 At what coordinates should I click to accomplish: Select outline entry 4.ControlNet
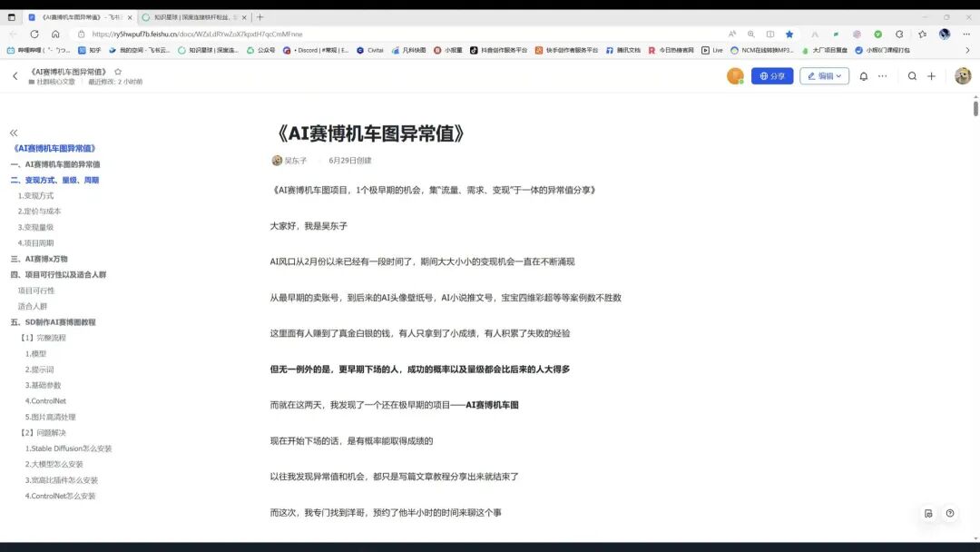click(45, 400)
